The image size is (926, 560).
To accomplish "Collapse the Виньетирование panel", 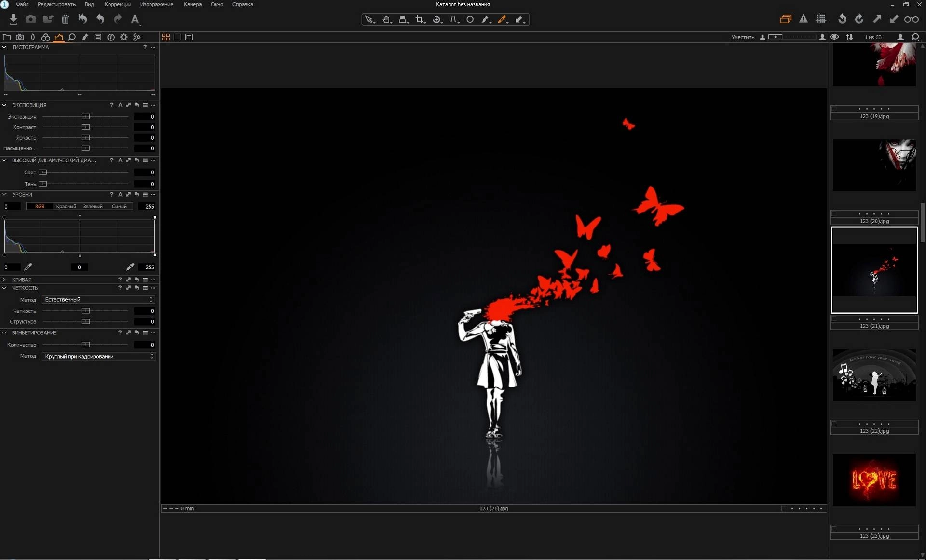I will click(4, 333).
